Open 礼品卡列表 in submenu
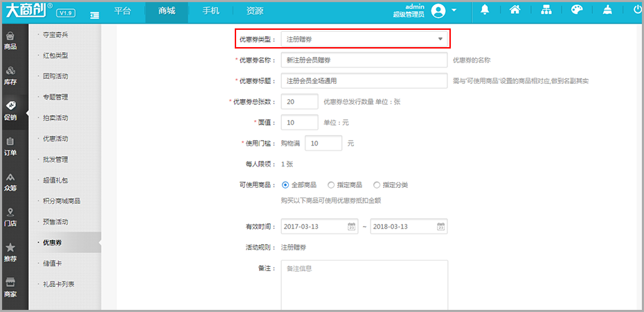The image size is (644, 312). 59,284
